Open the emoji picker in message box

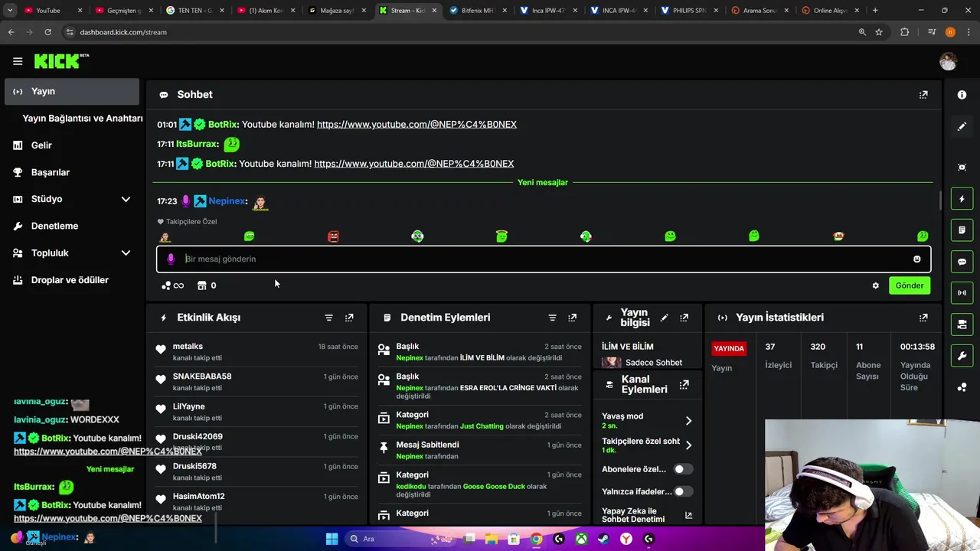(916, 259)
